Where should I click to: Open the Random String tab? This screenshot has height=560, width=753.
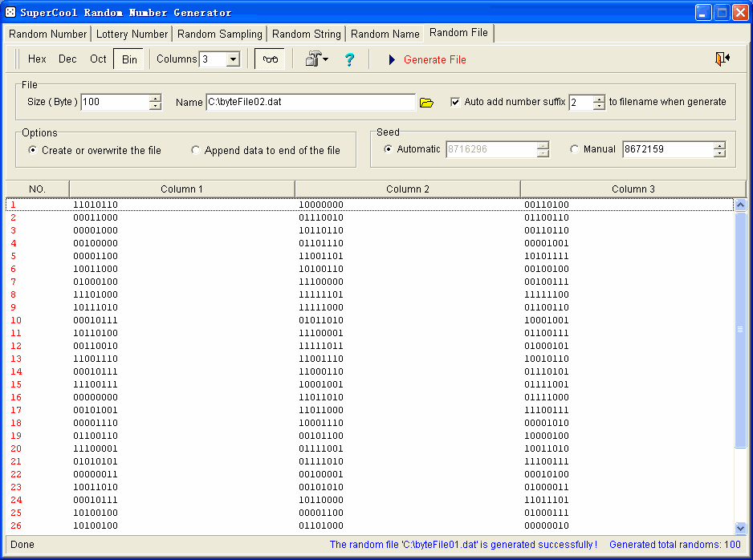tap(307, 34)
